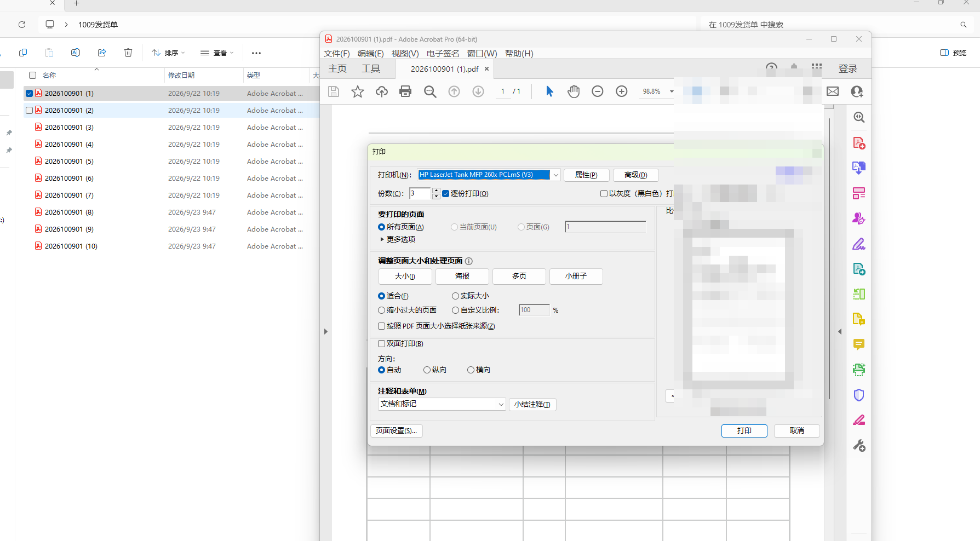Select the 纵向 portrait orientation
The height and width of the screenshot is (541, 980).
point(427,370)
